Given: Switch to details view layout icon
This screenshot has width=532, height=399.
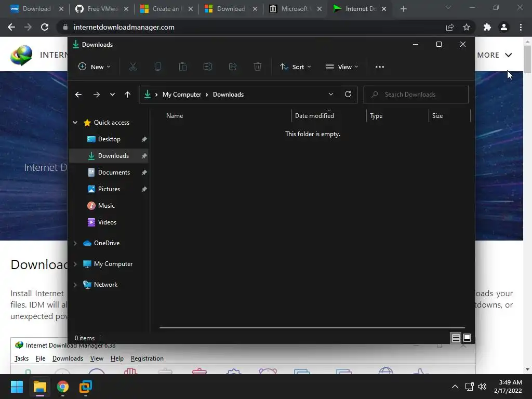Looking at the screenshot, I should click(x=456, y=338).
